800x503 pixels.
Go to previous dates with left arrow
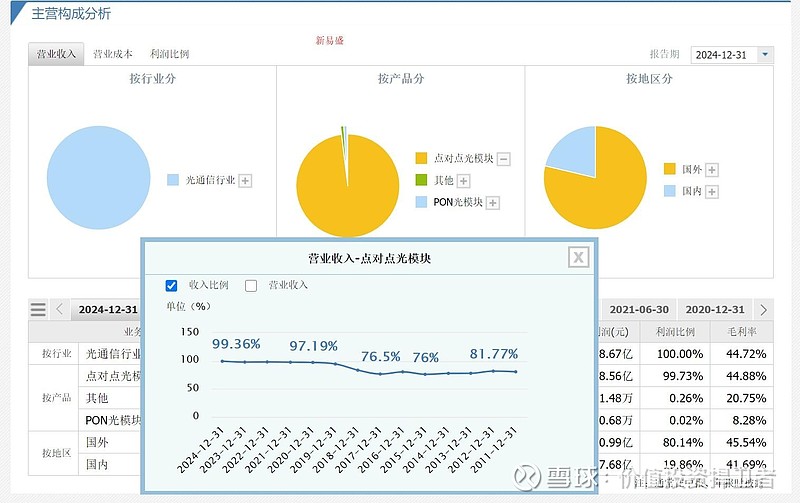pos(59,309)
